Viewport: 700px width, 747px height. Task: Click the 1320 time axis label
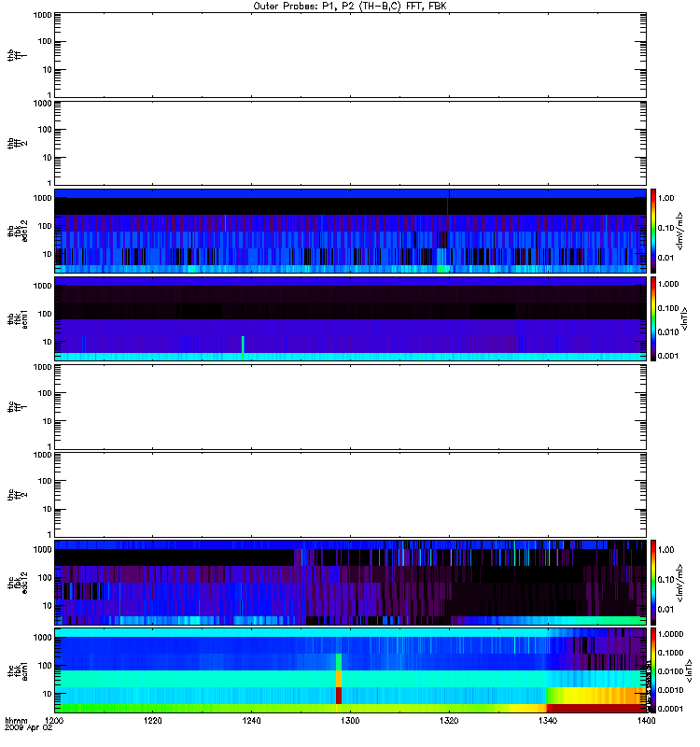(x=449, y=721)
